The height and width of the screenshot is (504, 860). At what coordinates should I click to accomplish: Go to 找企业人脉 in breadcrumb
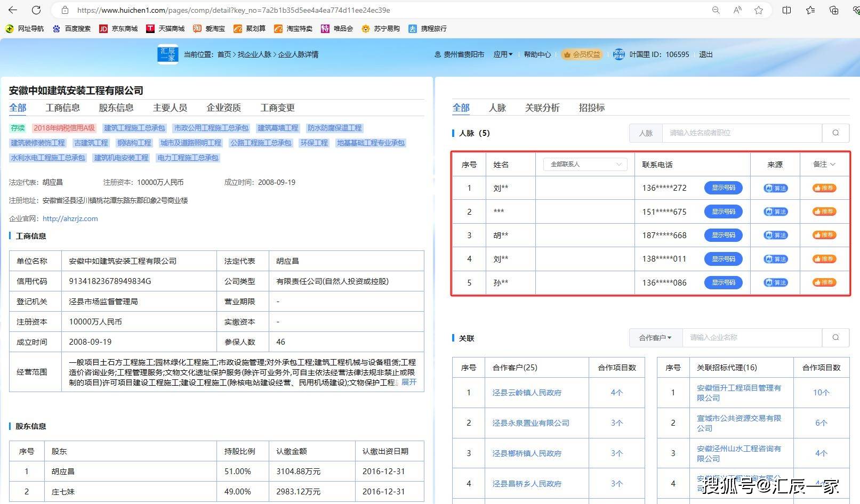tap(254, 54)
